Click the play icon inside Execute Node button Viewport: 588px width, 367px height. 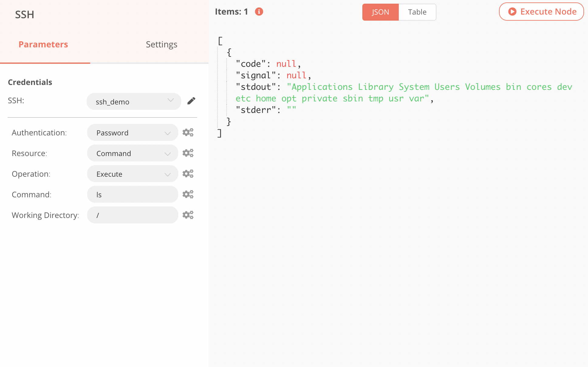(x=512, y=11)
